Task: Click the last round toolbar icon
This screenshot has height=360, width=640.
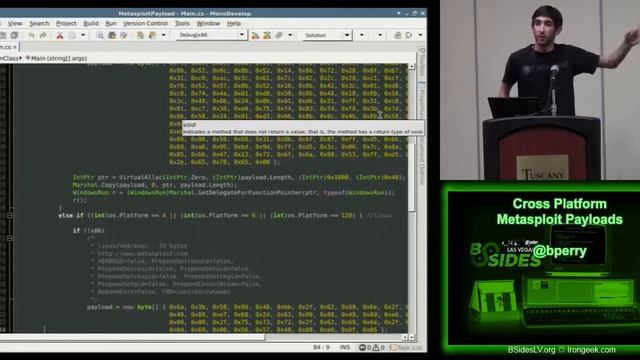Action: coord(409,36)
